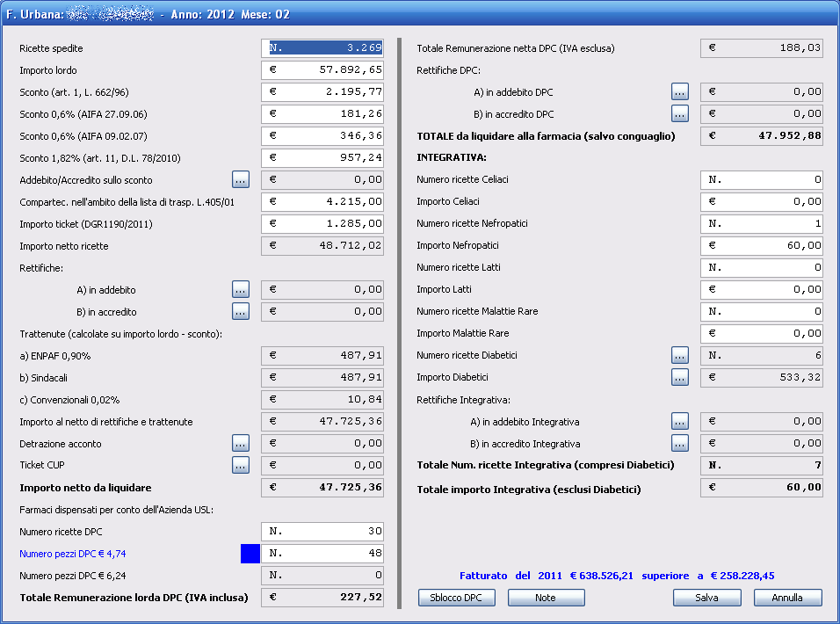The width and height of the screenshot is (840, 624).
Task: Open ellipsis next to Rettifiche A) in addebito
Action: pos(241,289)
